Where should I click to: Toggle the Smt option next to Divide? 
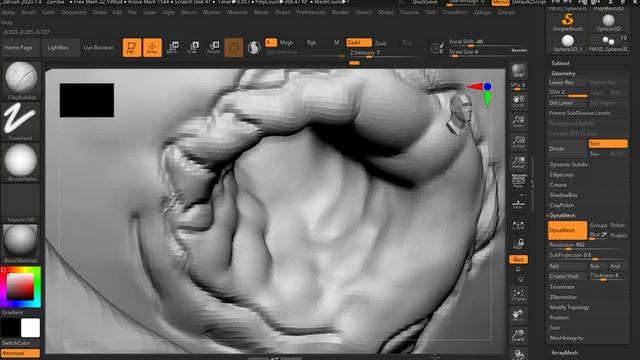click(608, 144)
